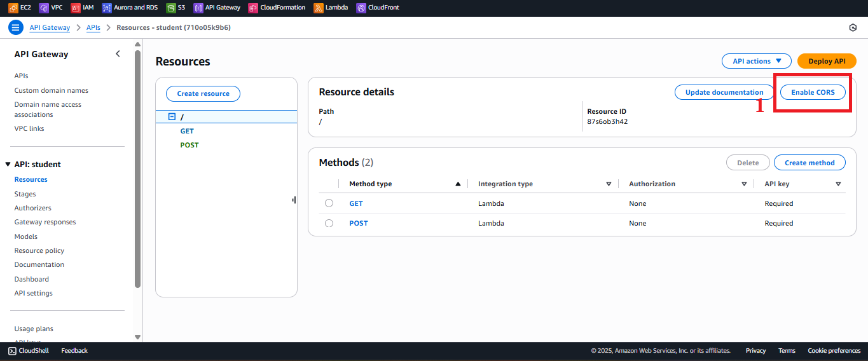Viewport: 868px width, 361px height.
Task: Sort by the Method type column arrow
Action: pos(458,184)
